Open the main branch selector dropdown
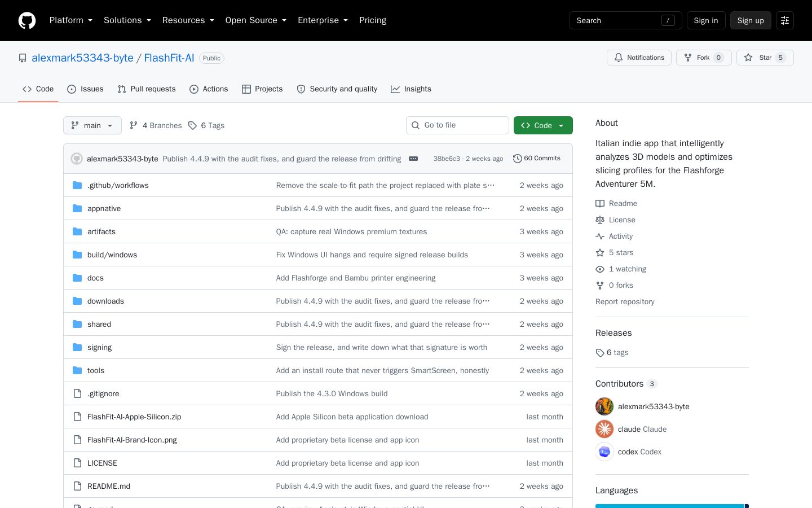Image resolution: width=812 pixels, height=508 pixels. [x=92, y=125]
